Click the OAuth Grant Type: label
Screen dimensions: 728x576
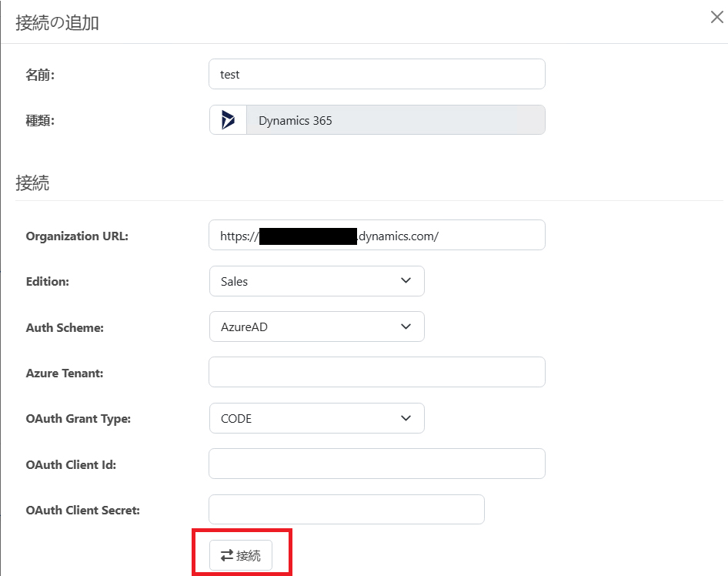coord(78,419)
